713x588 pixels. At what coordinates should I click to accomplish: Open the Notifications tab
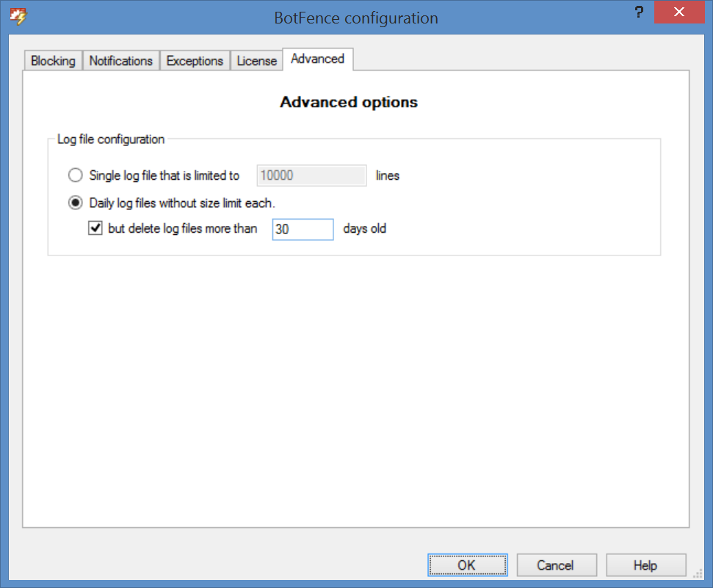(x=120, y=61)
